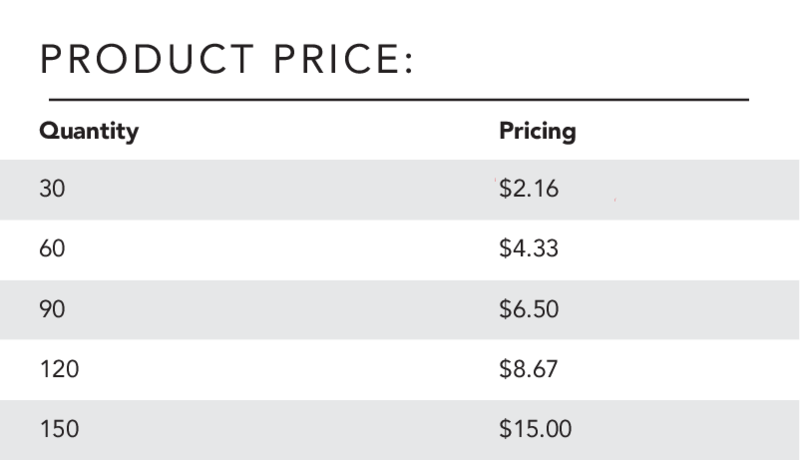800x460 pixels.
Task: Select the shaded row for 150 units
Action: point(399,430)
